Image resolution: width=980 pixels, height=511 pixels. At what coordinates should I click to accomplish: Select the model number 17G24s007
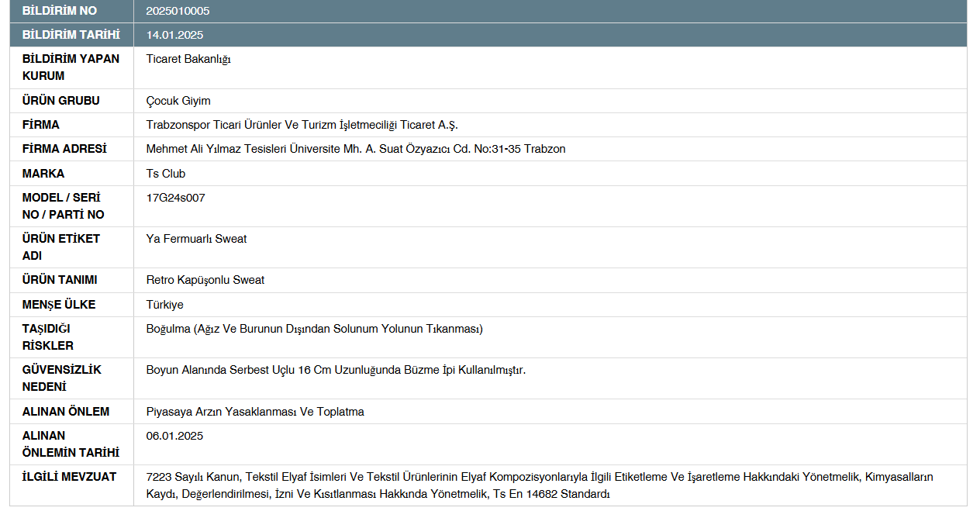point(175,198)
